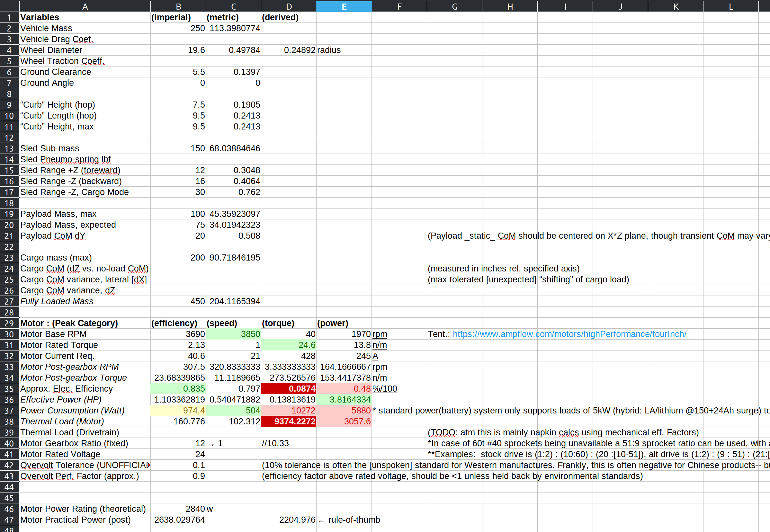Click the '(metric)' header cell
Image resolution: width=770 pixels, height=532 pixels.
(x=233, y=17)
